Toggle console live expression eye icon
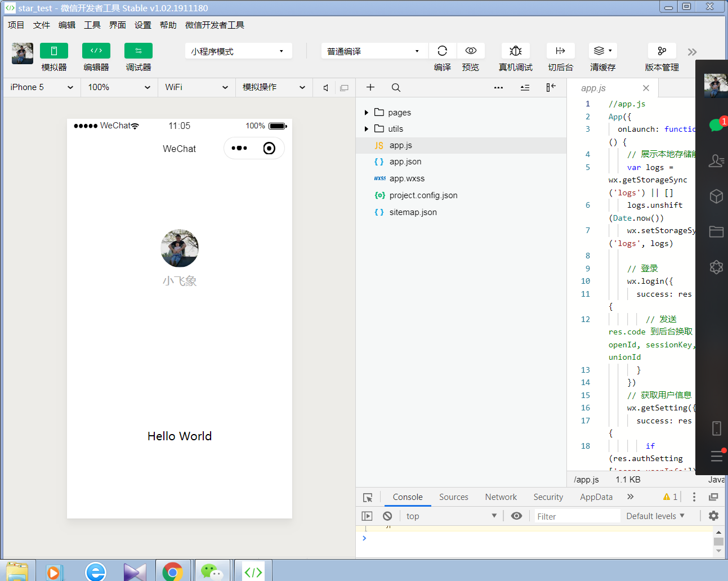Image resolution: width=728 pixels, height=581 pixels. pyautogui.click(x=516, y=516)
